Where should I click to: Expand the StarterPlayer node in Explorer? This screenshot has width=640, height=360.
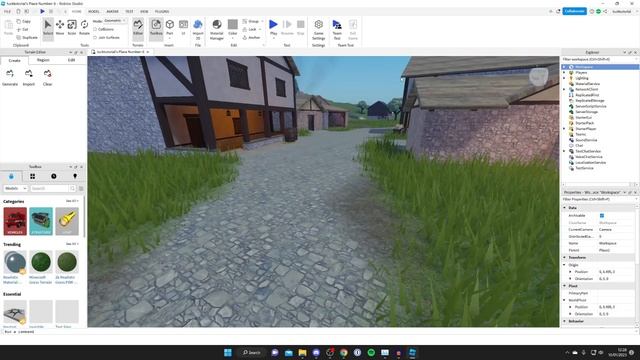pyautogui.click(x=565, y=129)
